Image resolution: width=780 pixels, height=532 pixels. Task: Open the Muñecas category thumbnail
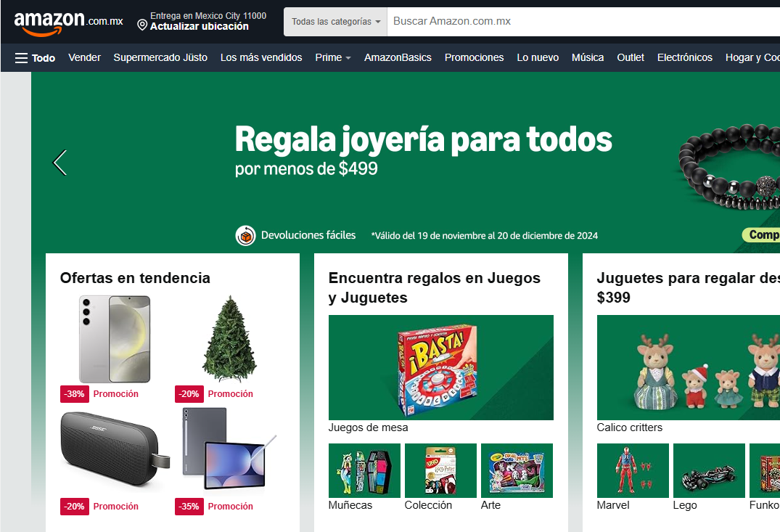point(364,470)
